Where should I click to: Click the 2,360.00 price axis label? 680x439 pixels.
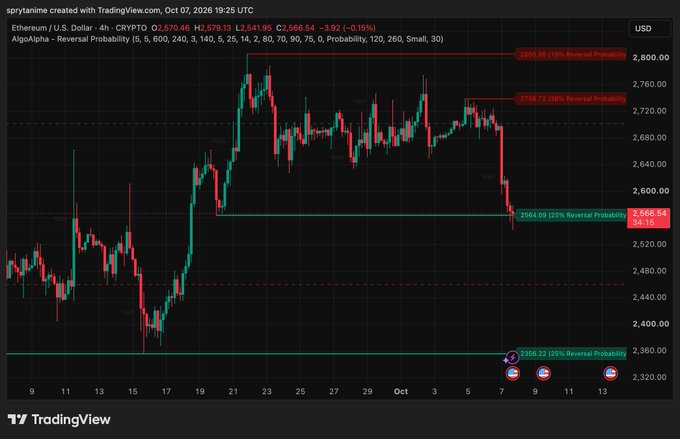click(x=651, y=351)
